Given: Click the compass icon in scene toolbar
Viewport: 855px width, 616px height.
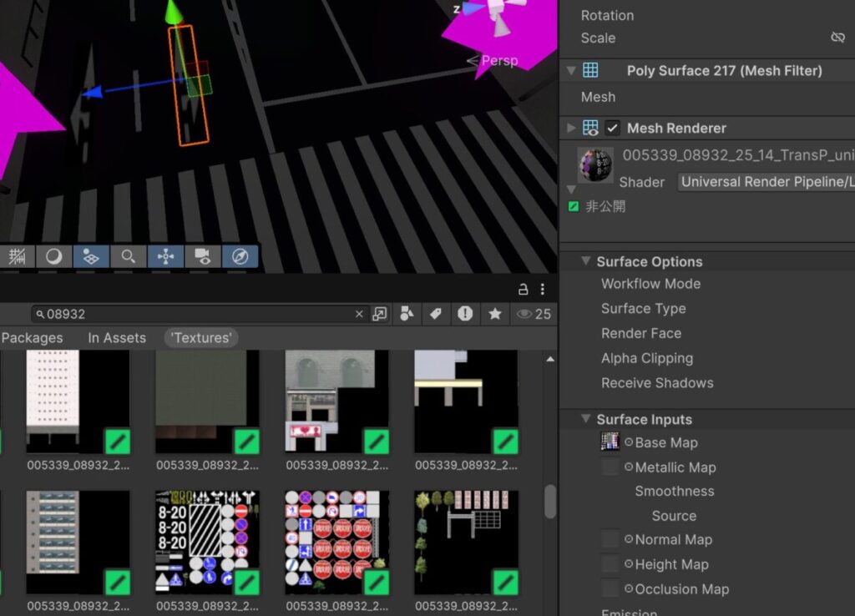Looking at the screenshot, I should tap(240, 256).
